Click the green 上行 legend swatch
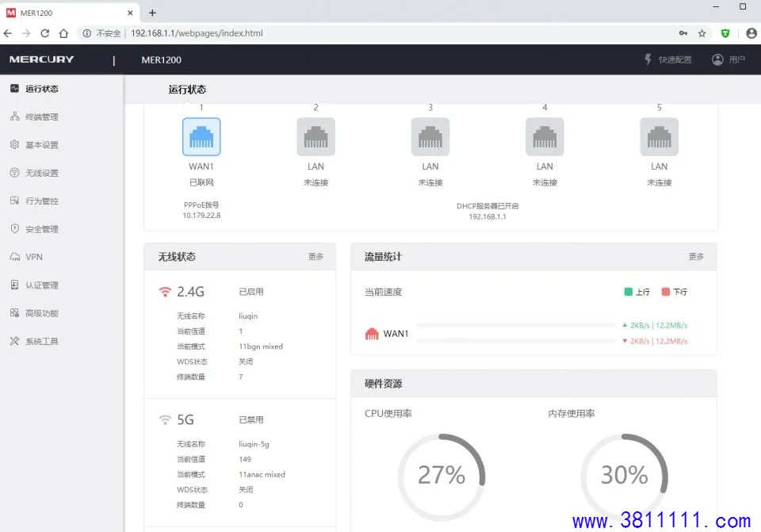 [628, 292]
